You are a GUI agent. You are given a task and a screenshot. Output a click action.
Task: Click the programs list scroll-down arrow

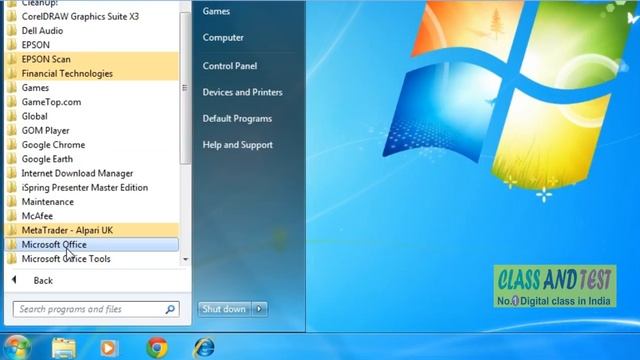tap(186, 260)
